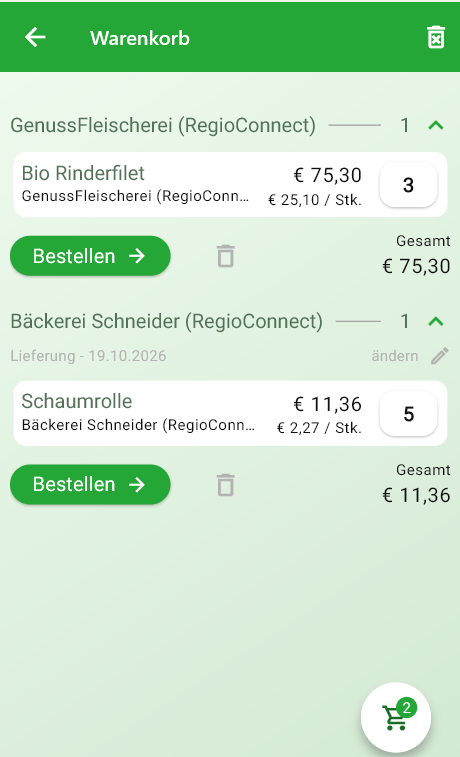Empty entire cart with top trash icon

click(435, 37)
